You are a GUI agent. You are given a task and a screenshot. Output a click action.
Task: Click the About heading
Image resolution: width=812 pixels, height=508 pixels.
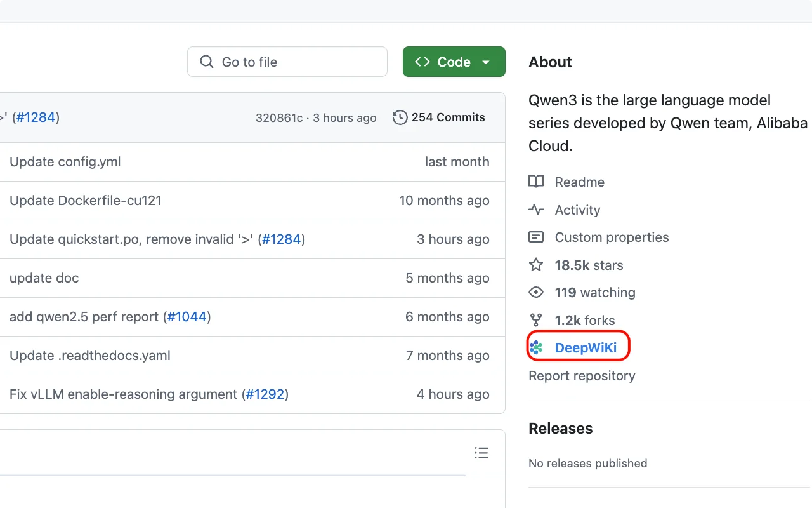550,62
